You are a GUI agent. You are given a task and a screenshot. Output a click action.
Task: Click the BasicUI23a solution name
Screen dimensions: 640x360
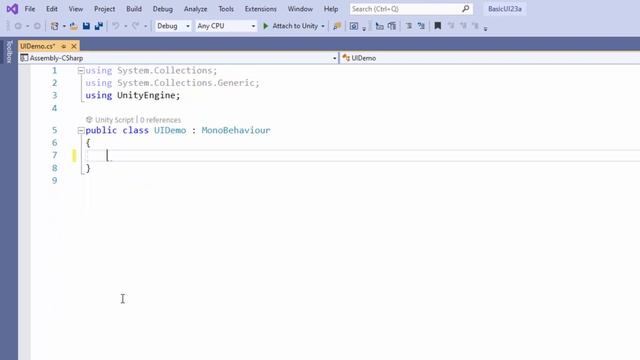[x=504, y=9]
